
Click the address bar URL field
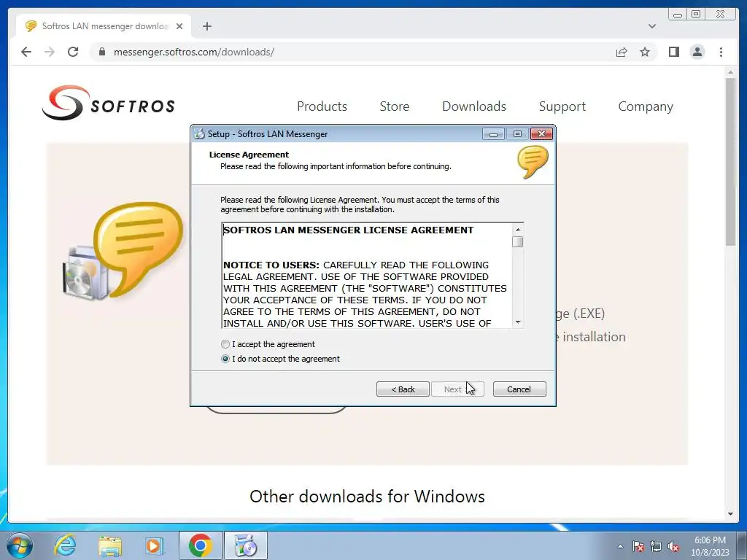(352, 52)
